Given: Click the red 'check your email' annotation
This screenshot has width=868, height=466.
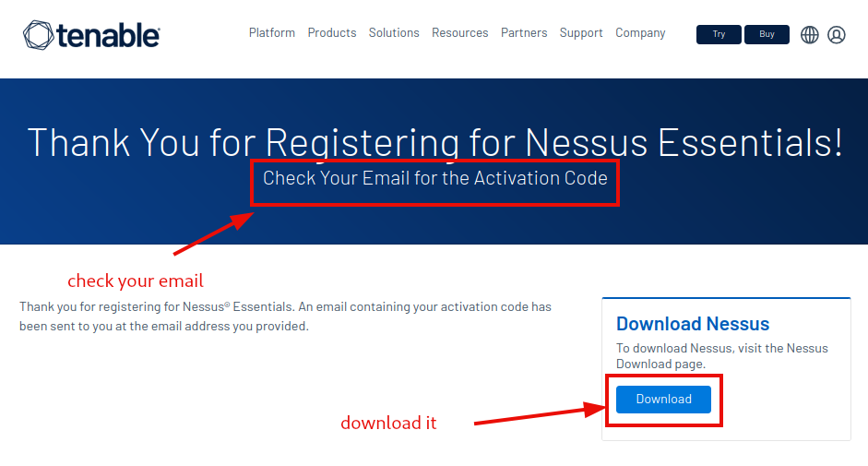Looking at the screenshot, I should click(136, 281).
